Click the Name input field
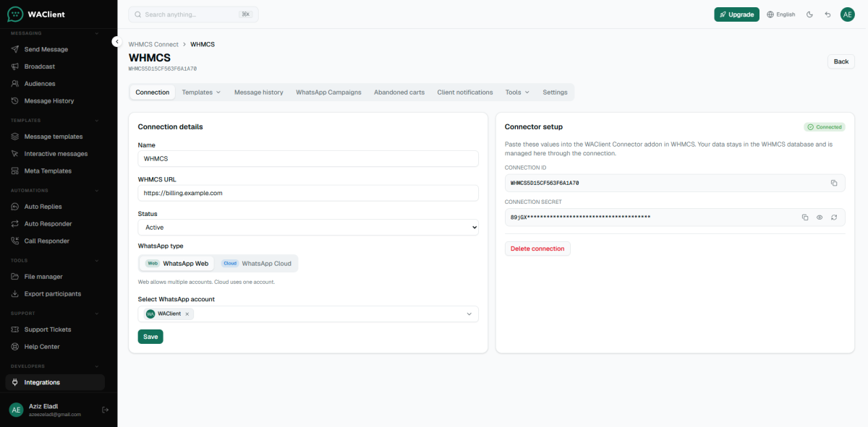 [308, 158]
